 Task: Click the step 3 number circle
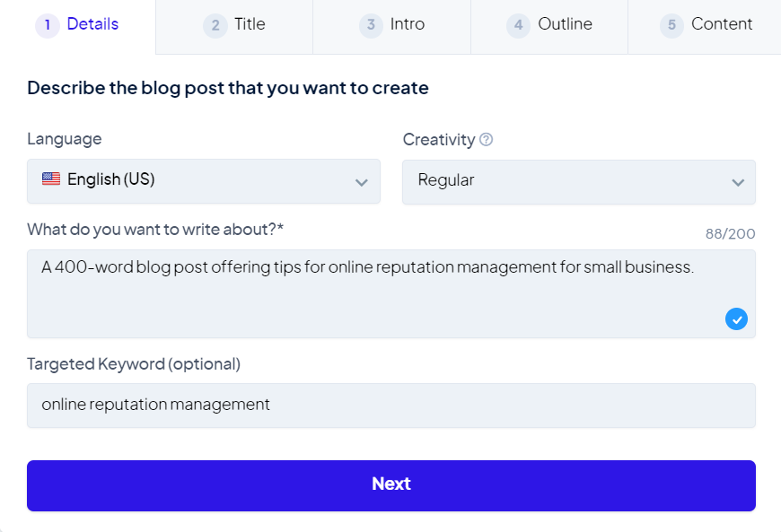pyautogui.click(x=371, y=25)
